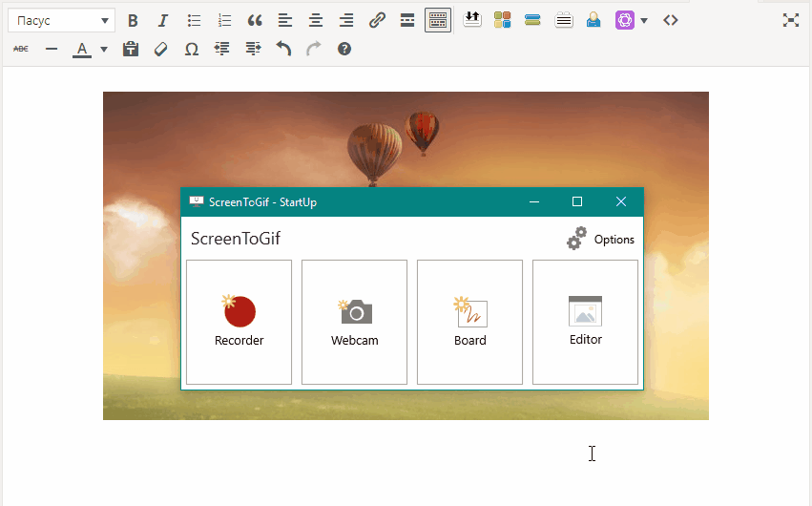Toggle paste as plain text

(131, 50)
